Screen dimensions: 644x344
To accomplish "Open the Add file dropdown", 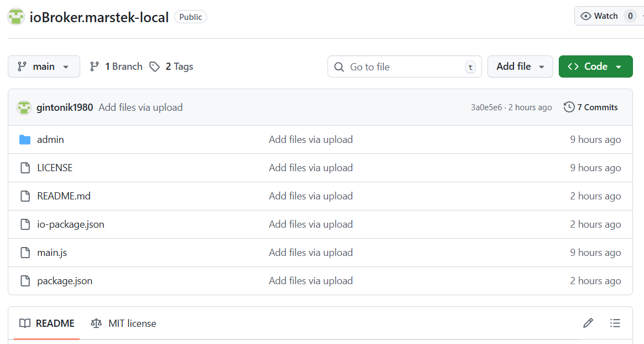I will [x=520, y=66].
